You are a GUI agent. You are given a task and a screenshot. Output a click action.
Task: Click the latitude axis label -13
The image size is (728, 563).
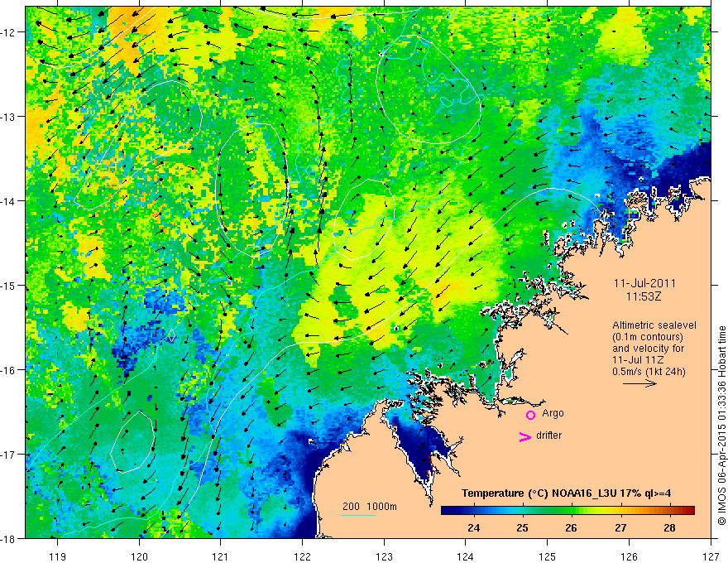tap(9, 117)
